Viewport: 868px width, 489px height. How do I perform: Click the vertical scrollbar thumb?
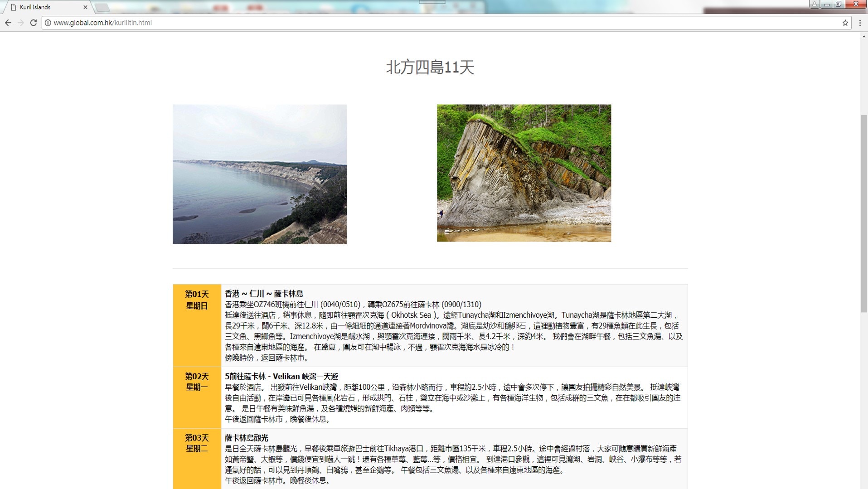coord(864,213)
